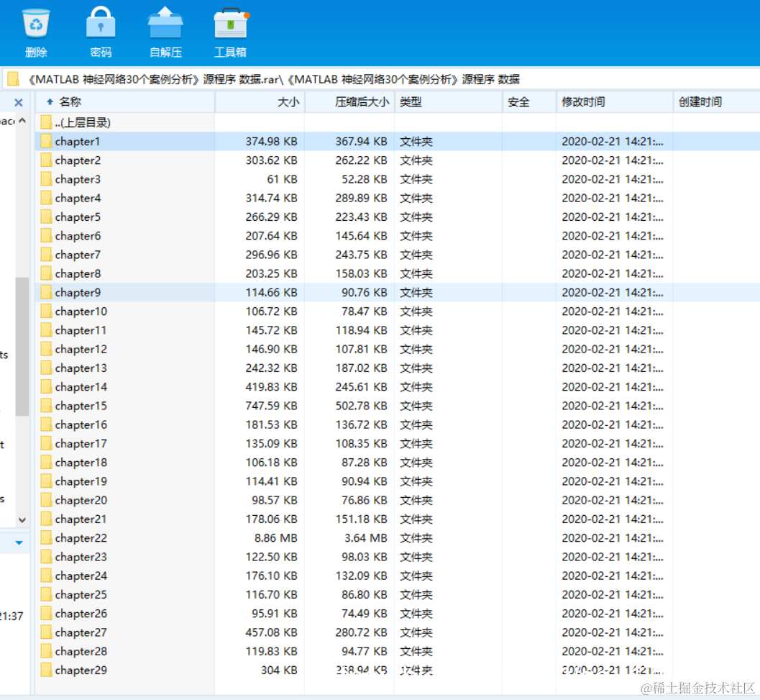
Task: Click chapter14's 245.61 KB compressed size
Action: click(362, 387)
